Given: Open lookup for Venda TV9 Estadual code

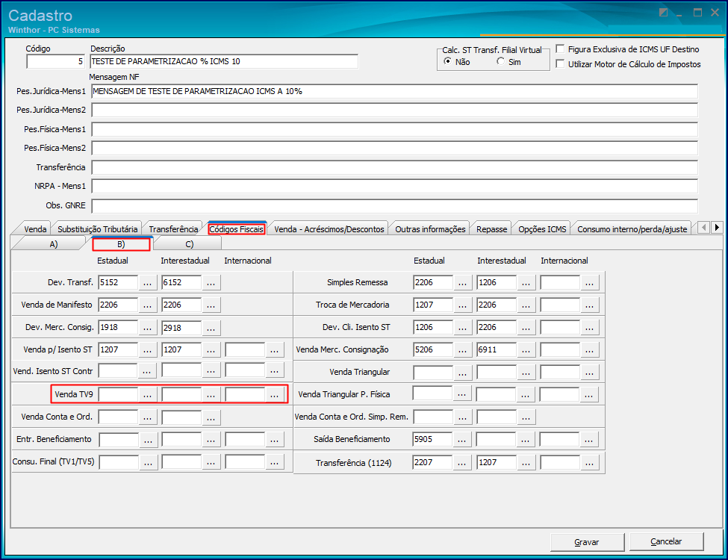Looking at the screenshot, I should click(147, 394).
